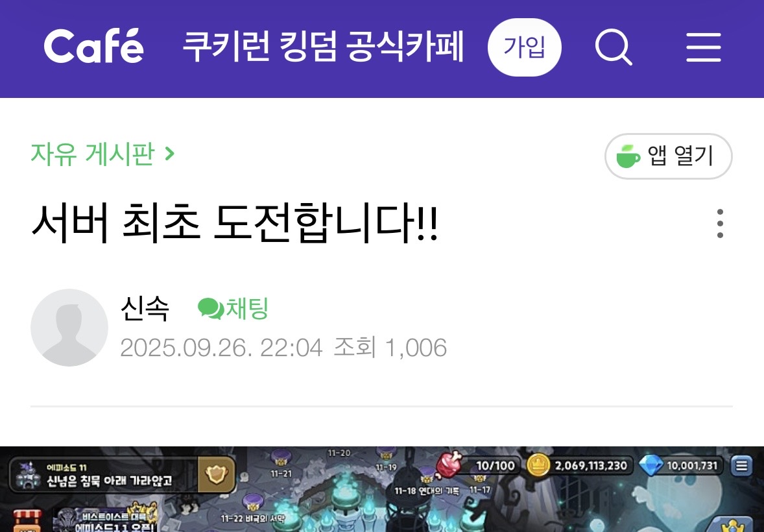View the author's default profile avatar

69,327
